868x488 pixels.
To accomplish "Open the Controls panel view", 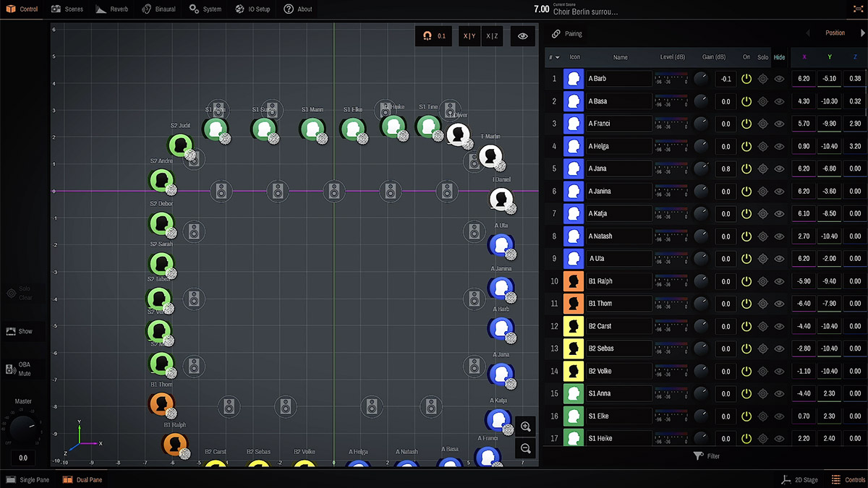I will tap(848, 480).
